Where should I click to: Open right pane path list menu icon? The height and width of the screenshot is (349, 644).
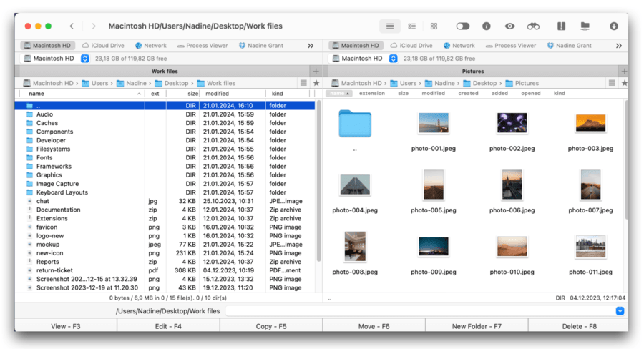pos(612,83)
